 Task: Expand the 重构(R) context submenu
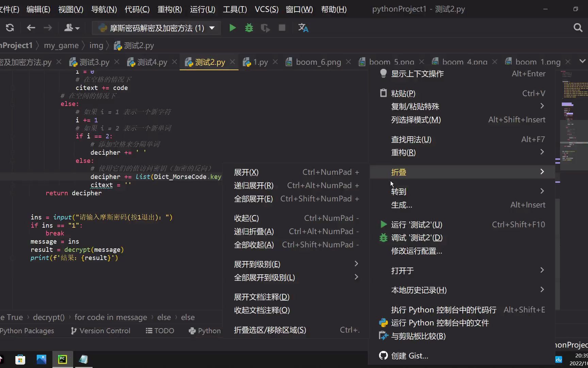(462, 152)
